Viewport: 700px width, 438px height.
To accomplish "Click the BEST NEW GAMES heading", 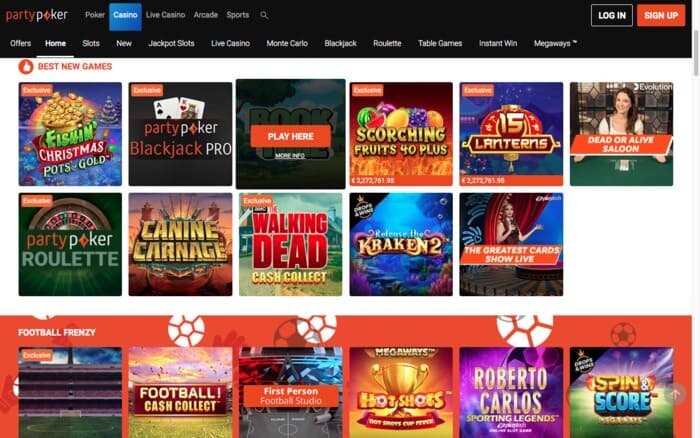I will [75, 67].
